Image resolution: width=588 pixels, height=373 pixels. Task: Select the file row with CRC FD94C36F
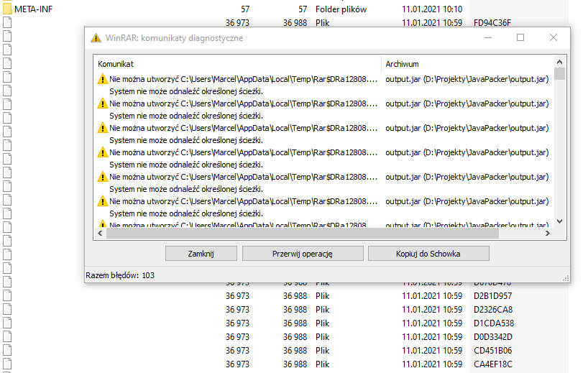coord(284,23)
